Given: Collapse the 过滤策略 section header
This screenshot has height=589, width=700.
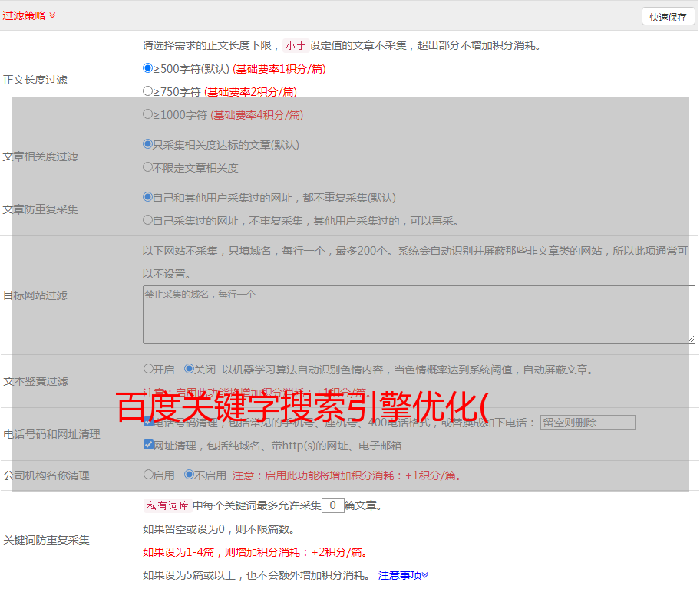Looking at the screenshot, I should pos(29,15).
